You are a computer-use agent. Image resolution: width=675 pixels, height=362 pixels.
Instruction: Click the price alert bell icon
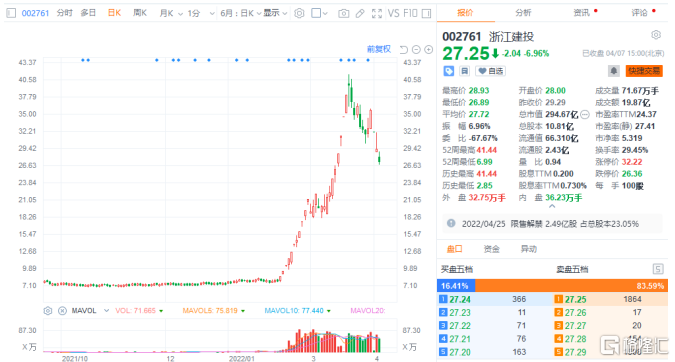613,71
